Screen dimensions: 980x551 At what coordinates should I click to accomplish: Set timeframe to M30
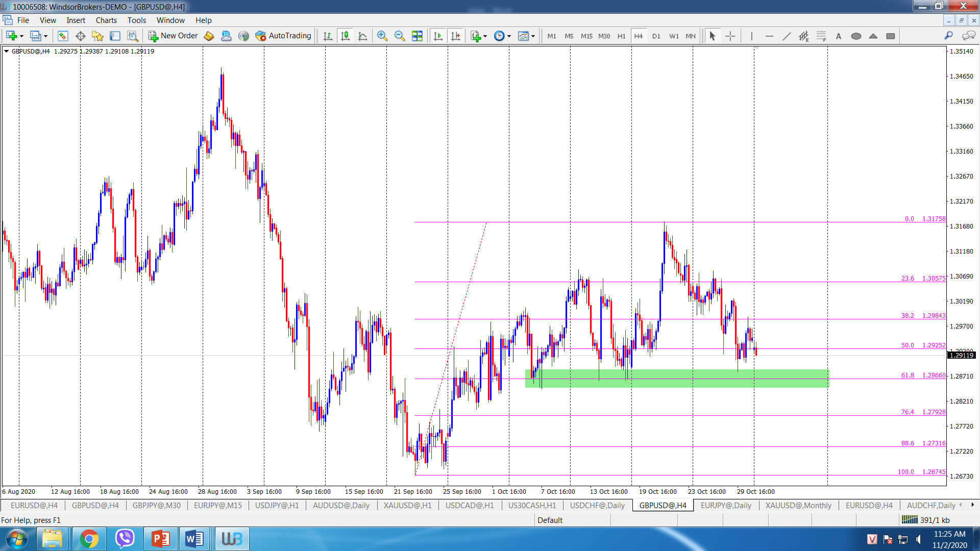pyautogui.click(x=604, y=36)
